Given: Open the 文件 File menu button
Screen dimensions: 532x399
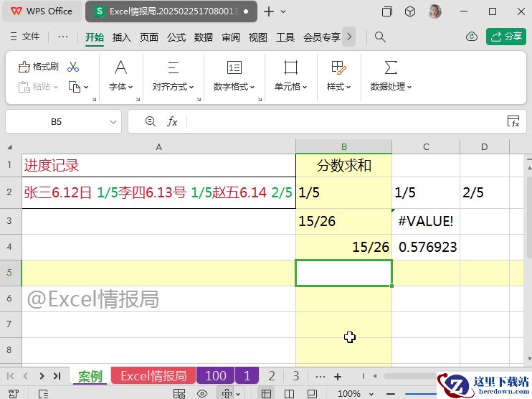Looking at the screenshot, I should 26,37.
